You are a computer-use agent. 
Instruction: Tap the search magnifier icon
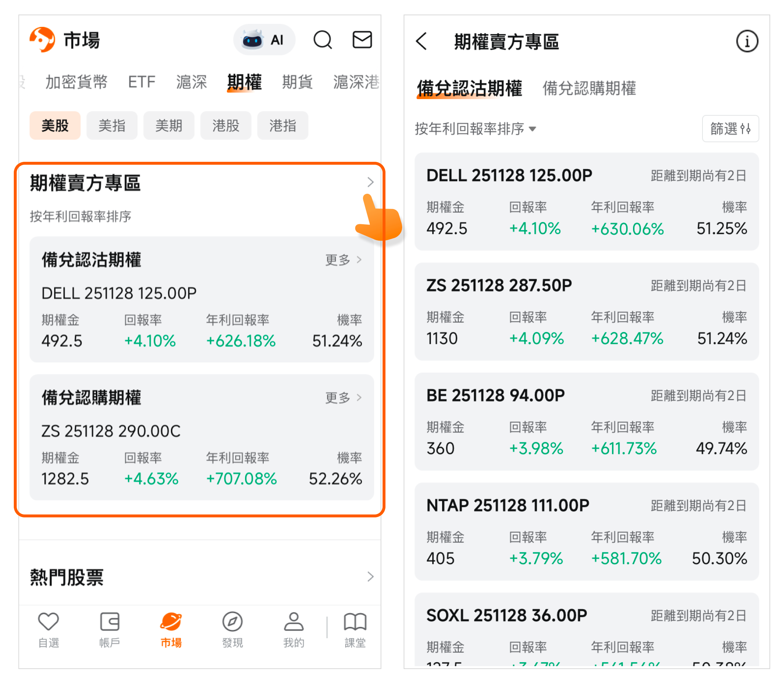(322, 40)
